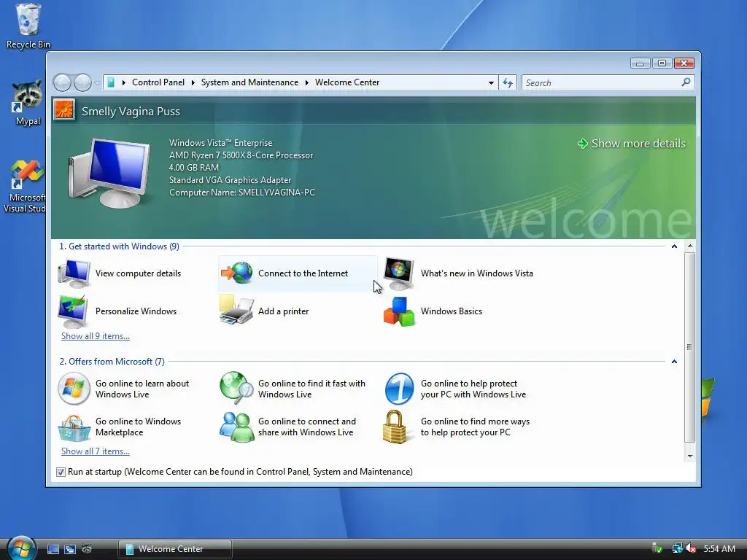Click the Add a printer icon
Screen dimensions: 747x560
[x=236, y=310]
